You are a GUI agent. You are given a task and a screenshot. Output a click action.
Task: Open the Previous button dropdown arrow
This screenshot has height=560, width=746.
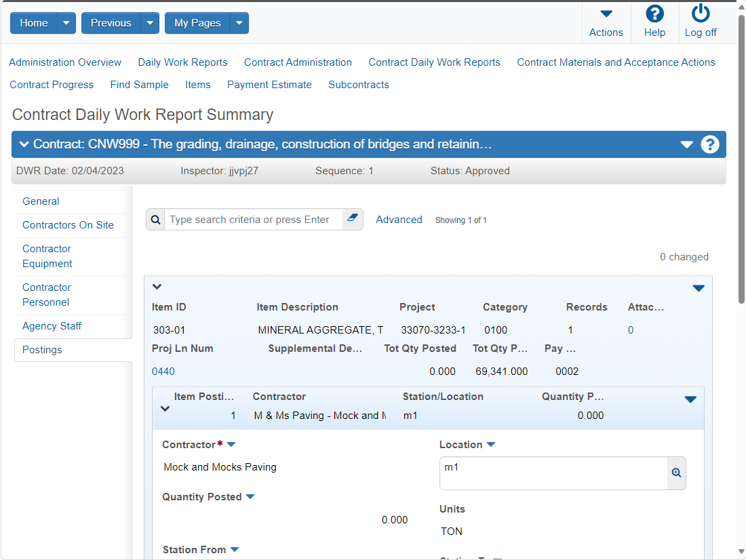150,23
